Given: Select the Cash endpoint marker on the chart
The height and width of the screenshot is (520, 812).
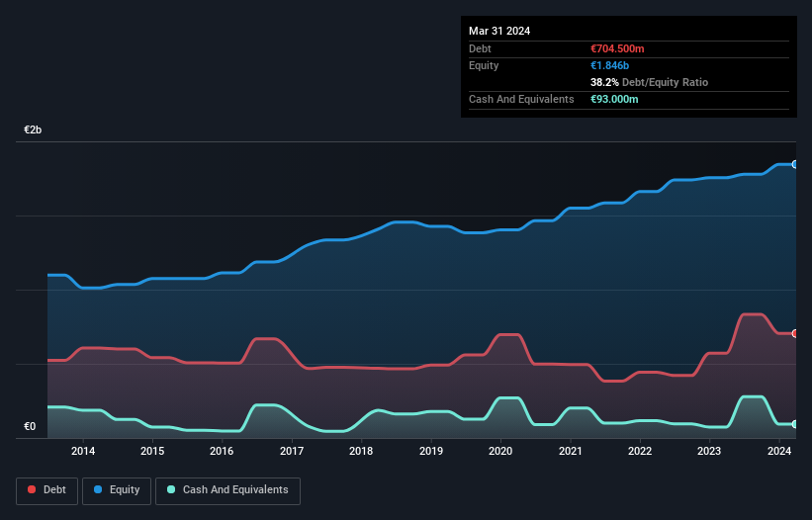Looking at the screenshot, I should pyautogui.click(x=795, y=424).
